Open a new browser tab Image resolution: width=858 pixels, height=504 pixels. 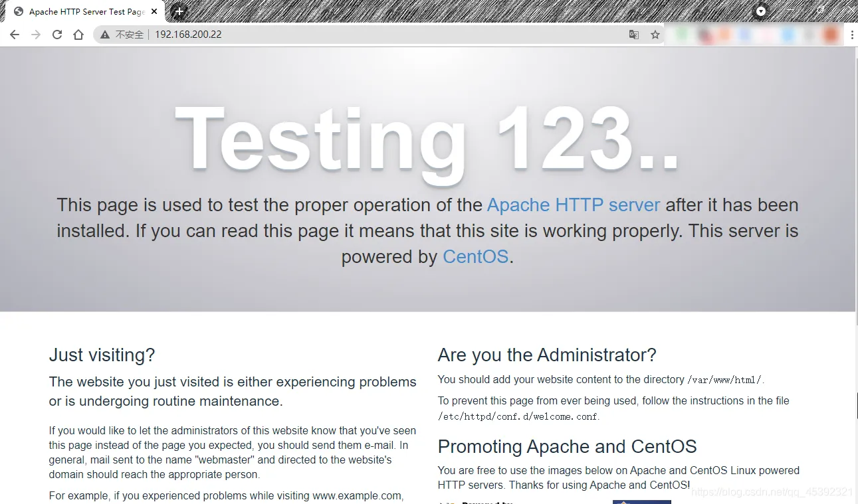(179, 11)
